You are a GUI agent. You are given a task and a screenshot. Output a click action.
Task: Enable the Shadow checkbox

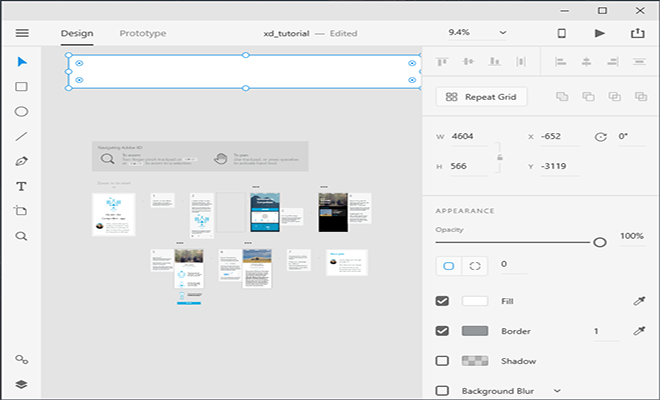442,361
